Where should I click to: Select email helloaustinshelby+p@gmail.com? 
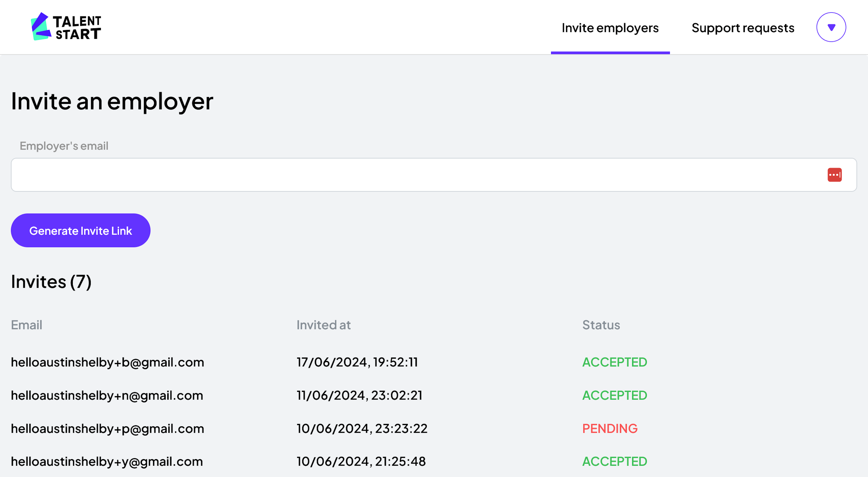pos(108,428)
